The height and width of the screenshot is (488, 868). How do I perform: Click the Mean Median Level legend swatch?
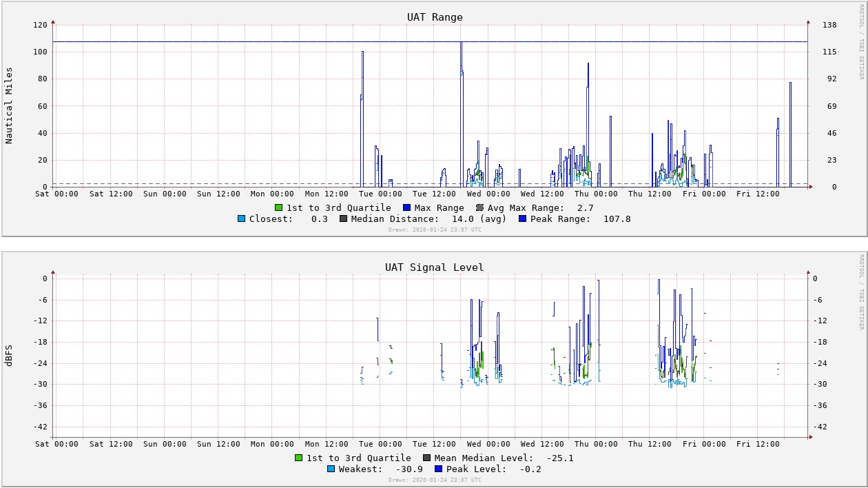click(426, 458)
